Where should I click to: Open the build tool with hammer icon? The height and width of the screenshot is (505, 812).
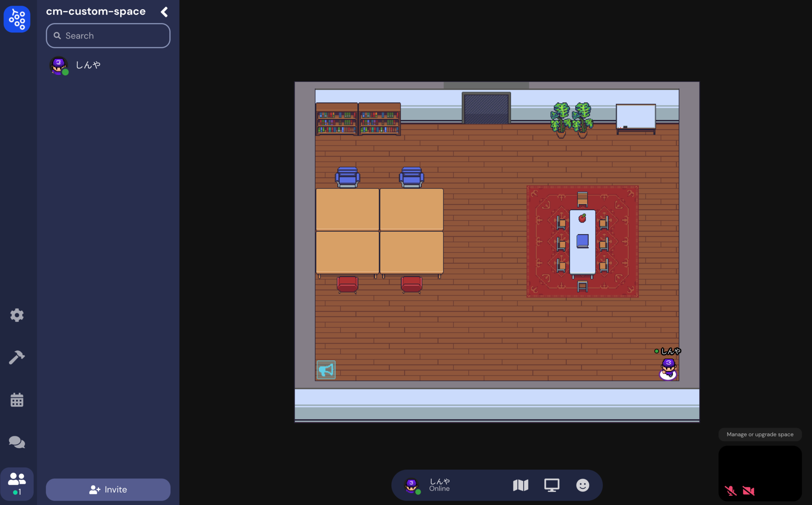click(x=17, y=357)
